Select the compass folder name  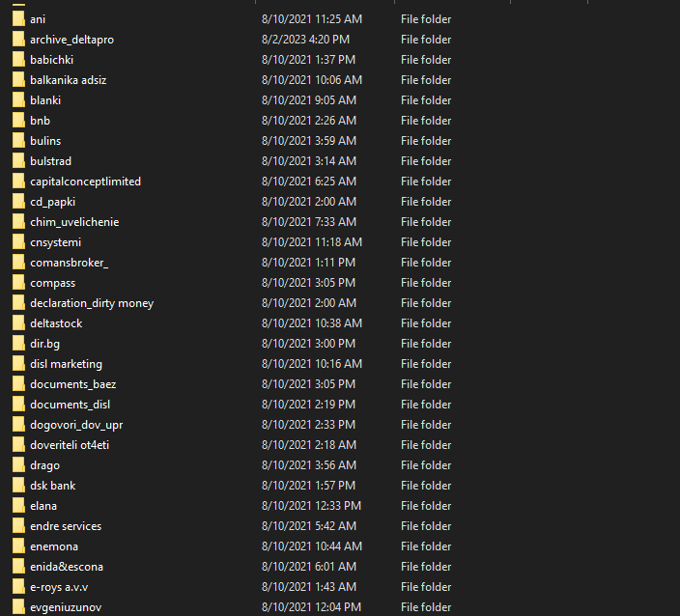[52, 284]
